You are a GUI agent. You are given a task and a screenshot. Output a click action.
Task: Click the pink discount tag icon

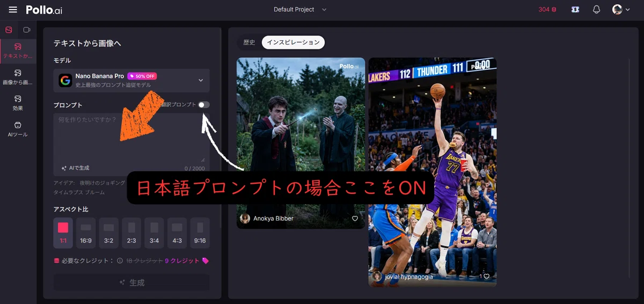[205, 261]
